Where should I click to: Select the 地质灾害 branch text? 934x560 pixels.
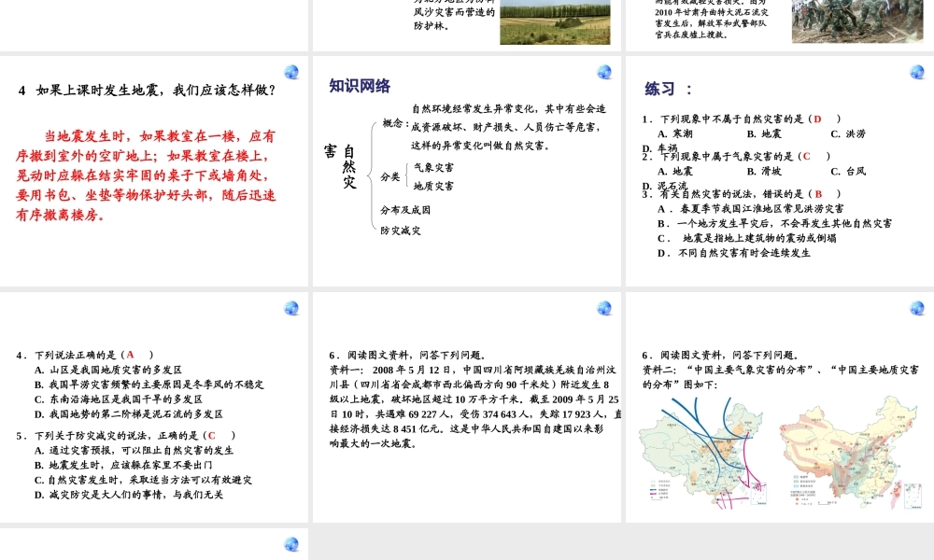click(x=433, y=186)
